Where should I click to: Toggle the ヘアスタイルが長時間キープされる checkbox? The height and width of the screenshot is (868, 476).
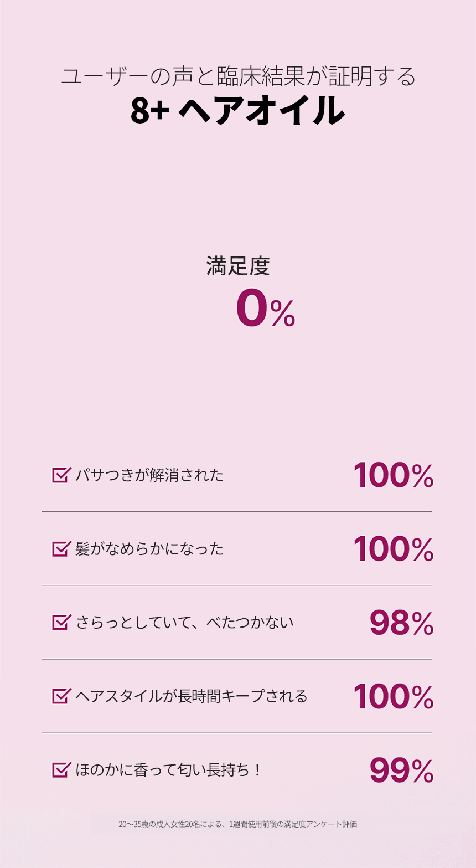point(61,696)
